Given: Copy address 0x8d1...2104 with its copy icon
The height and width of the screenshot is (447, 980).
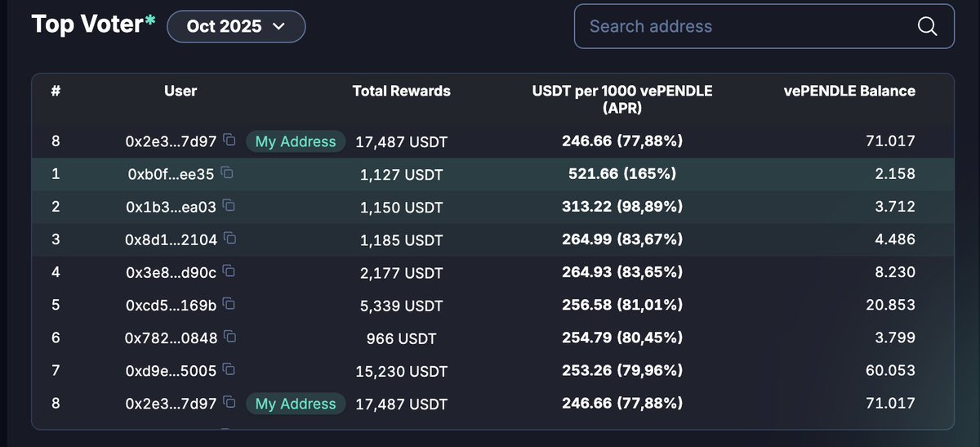Looking at the screenshot, I should pyautogui.click(x=230, y=239).
